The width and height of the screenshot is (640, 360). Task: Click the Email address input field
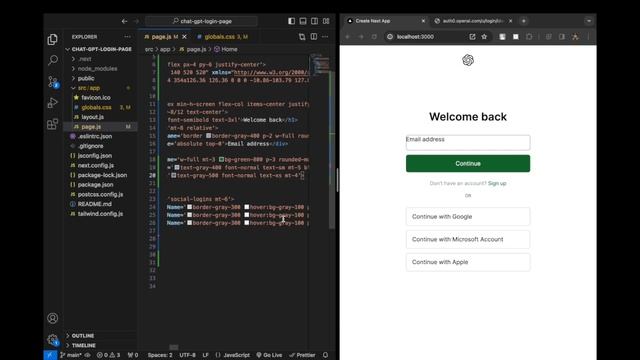coord(468,142)
